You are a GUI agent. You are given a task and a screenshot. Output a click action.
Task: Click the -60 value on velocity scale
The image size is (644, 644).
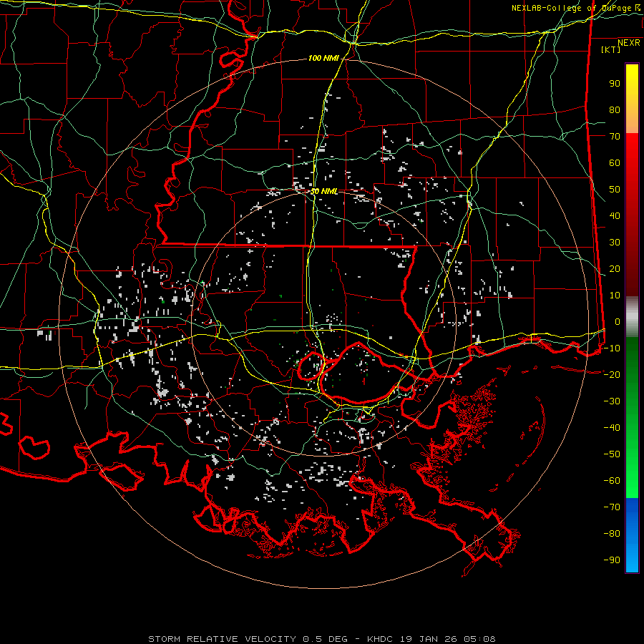tap(612, 481)
